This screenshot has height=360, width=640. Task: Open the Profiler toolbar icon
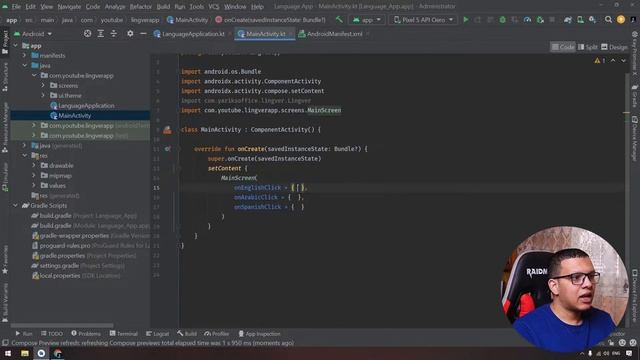tap(527, 20)
